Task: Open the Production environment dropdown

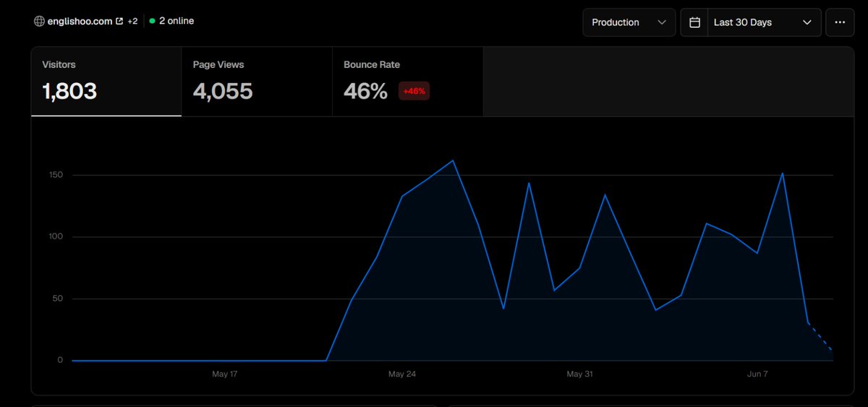Action: (629, 22)
